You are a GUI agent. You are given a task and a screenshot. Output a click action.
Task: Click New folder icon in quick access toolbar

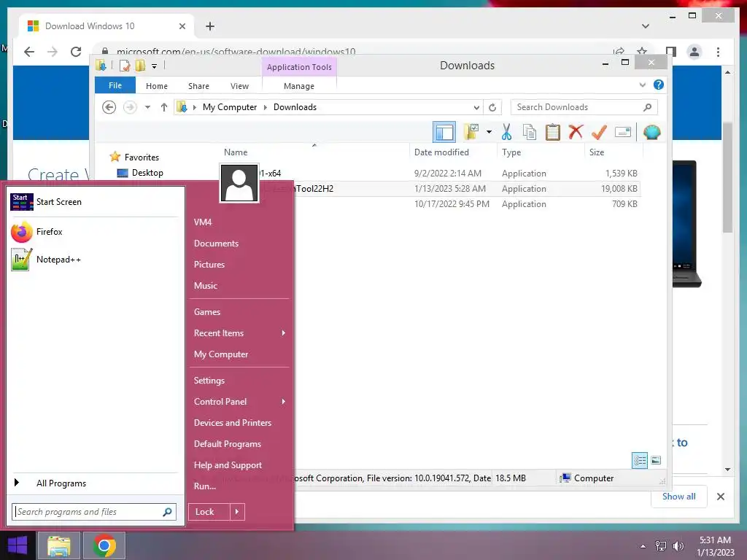tap(141, 66)
